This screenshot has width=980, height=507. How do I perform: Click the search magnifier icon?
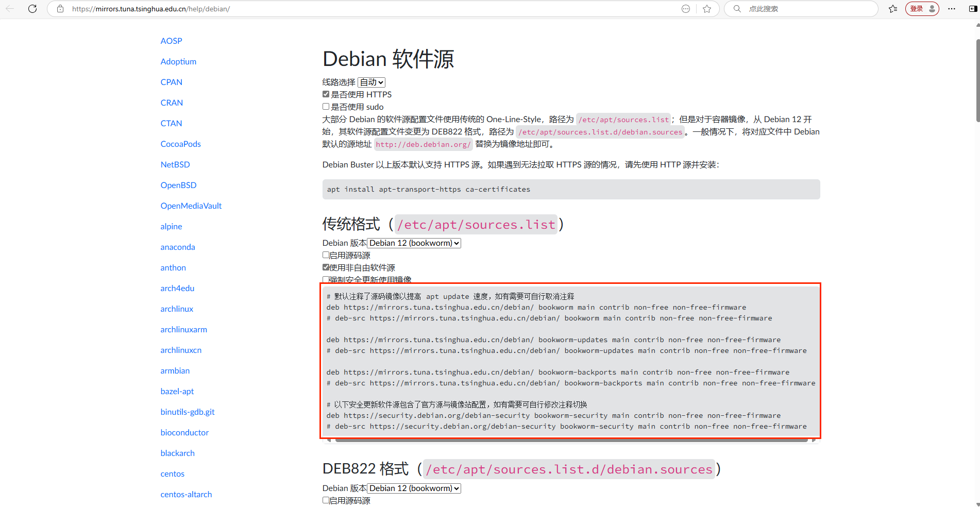tap(737, 9)
